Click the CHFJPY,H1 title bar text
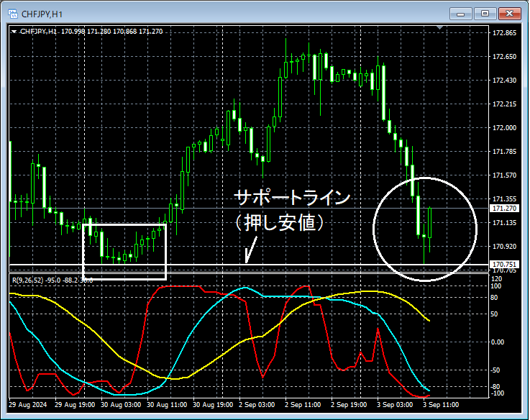The width and height of the screenshot is (530, 420). coord(42,14)
